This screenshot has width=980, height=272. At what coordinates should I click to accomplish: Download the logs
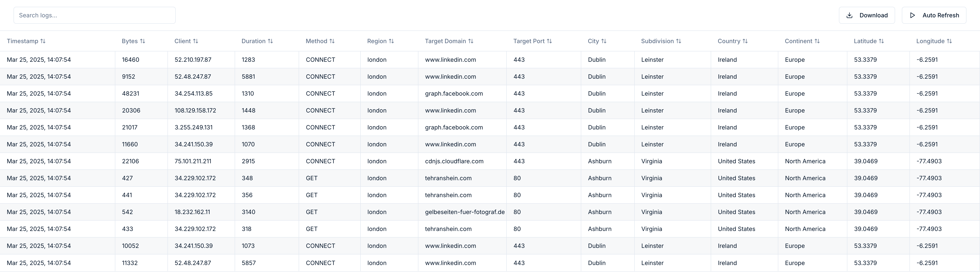(x=867, y=15)
